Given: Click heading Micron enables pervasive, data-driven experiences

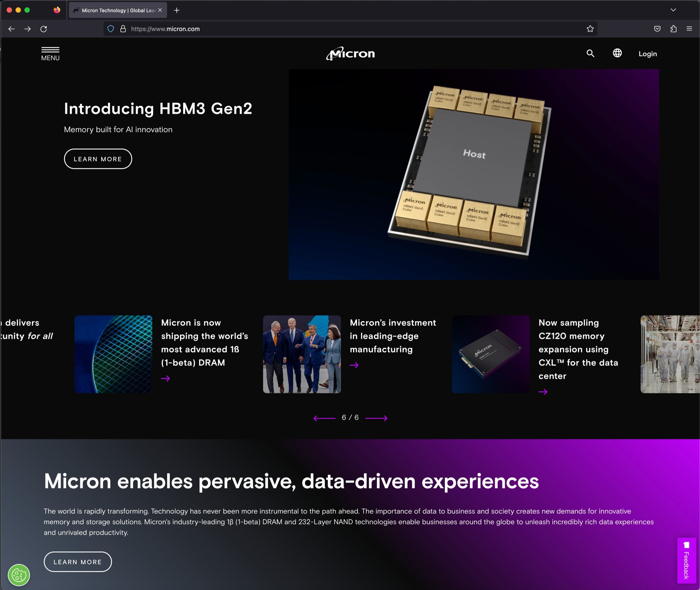Looking at the screenshot, I should tap(291, 482).
